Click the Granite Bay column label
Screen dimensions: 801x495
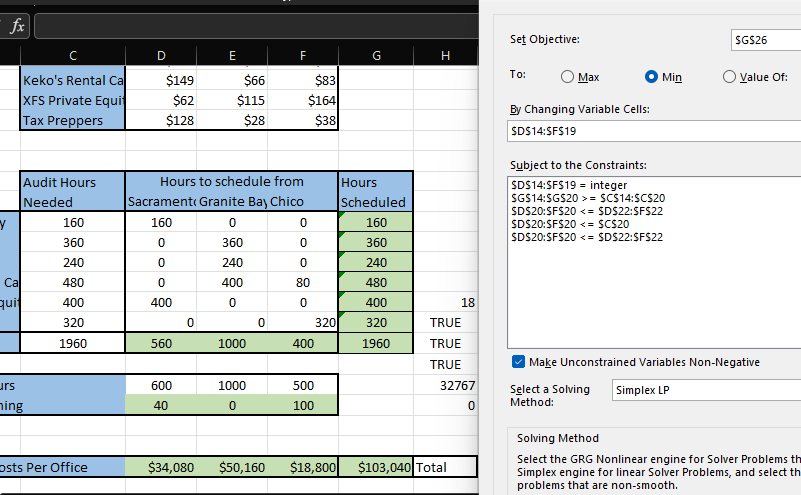click(x=232, y=202)
